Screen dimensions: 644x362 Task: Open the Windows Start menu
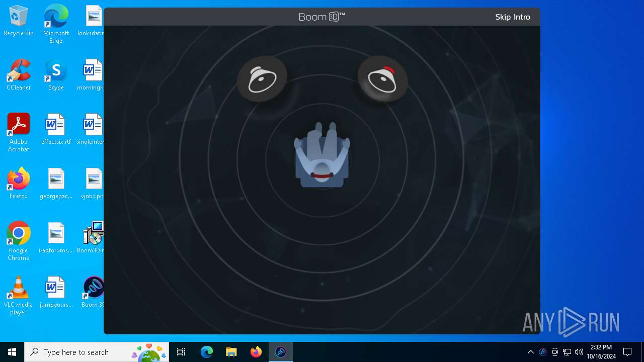12,352
